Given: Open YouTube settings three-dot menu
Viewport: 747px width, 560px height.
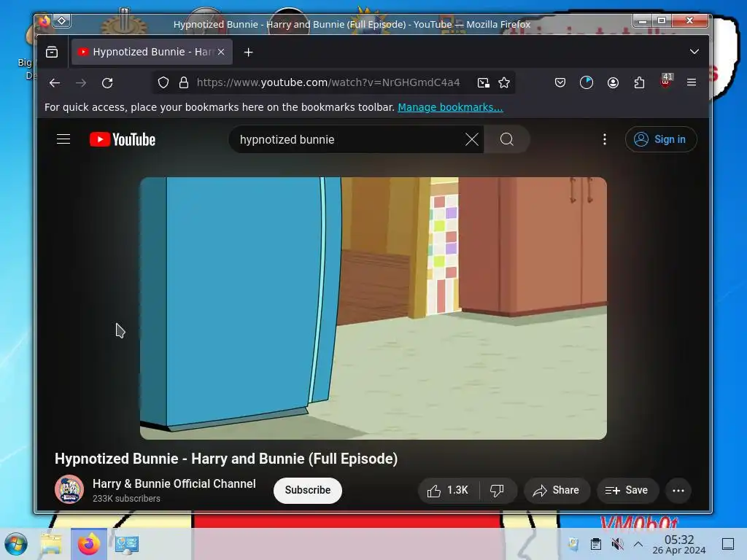Looking at the screenshot, I should (605, 139).
